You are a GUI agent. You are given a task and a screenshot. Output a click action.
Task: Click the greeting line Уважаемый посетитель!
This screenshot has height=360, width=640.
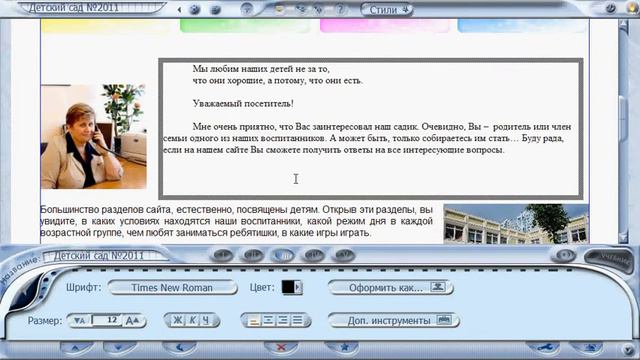pos(243,104)
